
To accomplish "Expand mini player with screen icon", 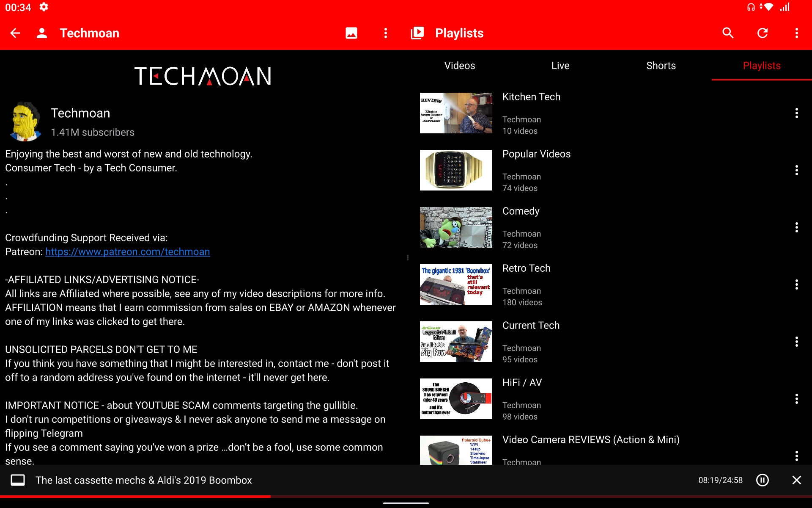I will (18, 480).
